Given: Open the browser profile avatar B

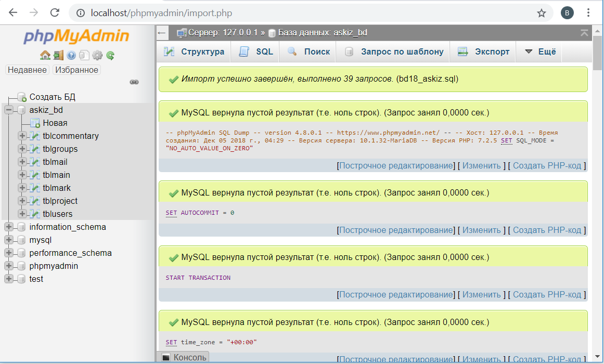Looking at the screenshot, I should 567,13.
